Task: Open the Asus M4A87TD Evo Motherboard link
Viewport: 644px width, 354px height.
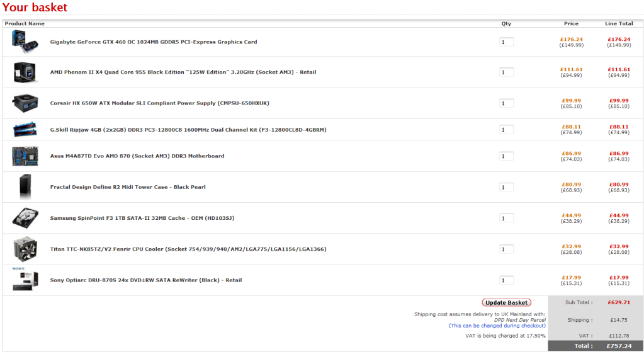Action: pos(137,156)
